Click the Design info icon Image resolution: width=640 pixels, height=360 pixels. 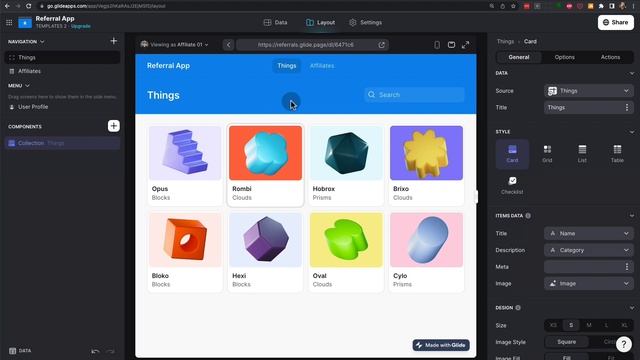coord(518,308)
